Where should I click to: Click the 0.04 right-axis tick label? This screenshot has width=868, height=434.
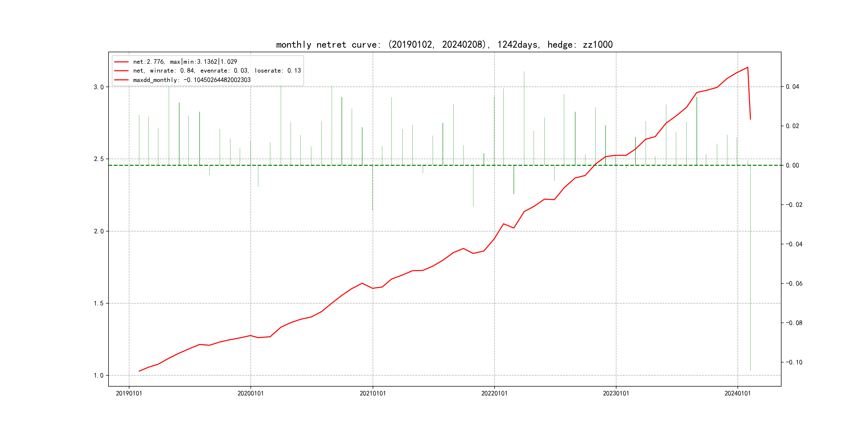pos(792,87)
